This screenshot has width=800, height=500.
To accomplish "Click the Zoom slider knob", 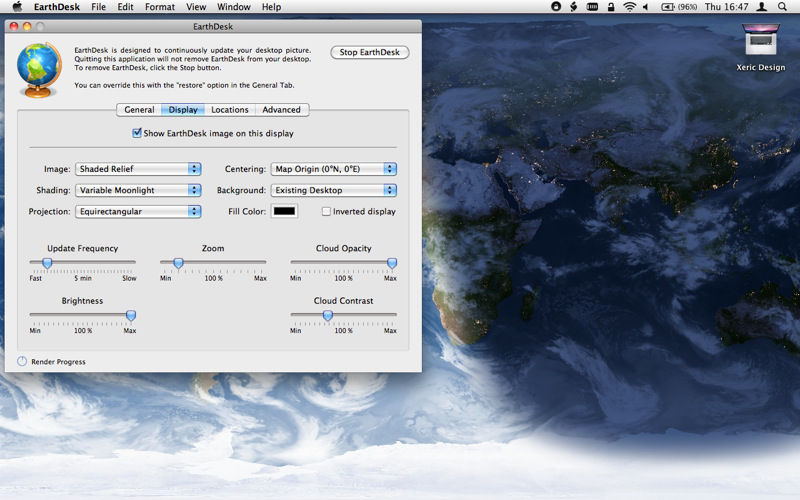I will (x=178, y=263).
